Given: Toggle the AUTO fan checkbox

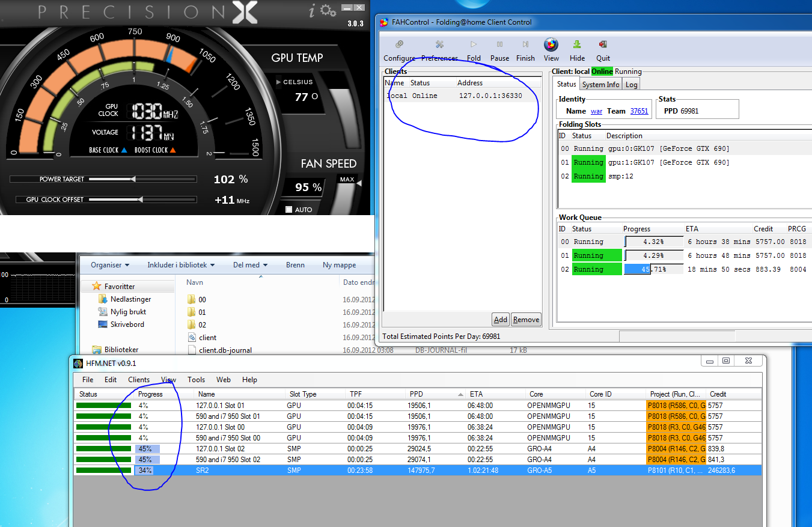Looking at the screenshot, I should 289,210.
